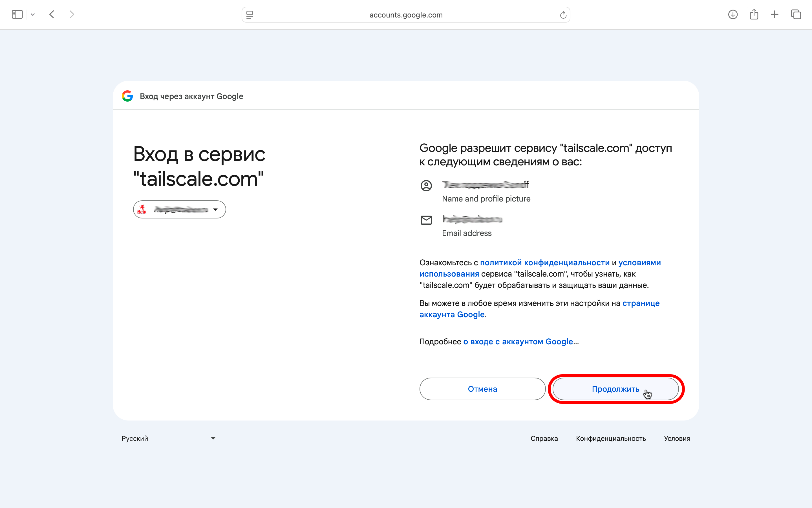
Task: Click the Google logo in the header
Action: [x=127, y=96]
